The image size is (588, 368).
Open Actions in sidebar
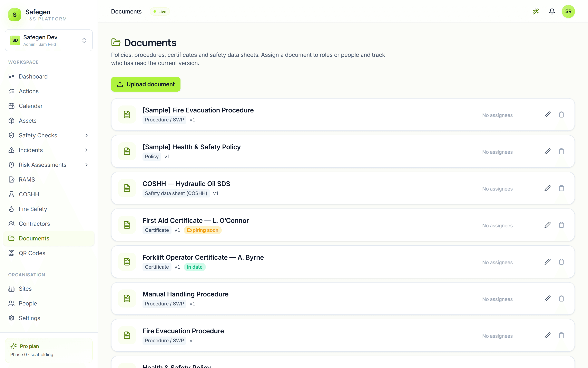49,91
